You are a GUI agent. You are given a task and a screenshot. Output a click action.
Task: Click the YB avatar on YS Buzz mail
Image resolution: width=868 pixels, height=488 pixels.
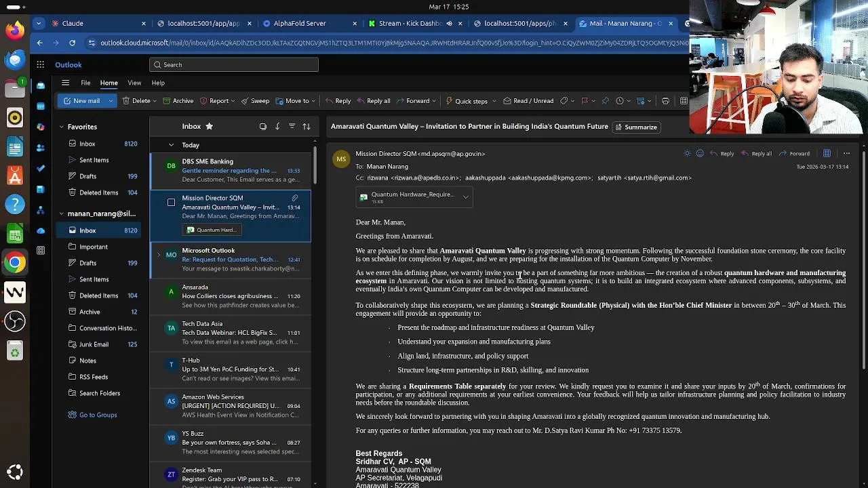(x=171, y=438)
